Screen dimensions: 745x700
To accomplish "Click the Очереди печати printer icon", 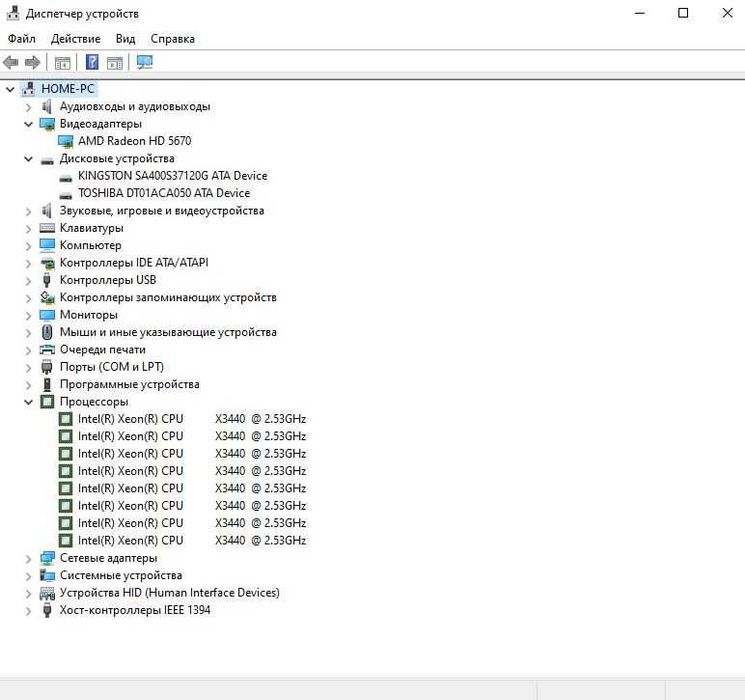I will point(47,350).
